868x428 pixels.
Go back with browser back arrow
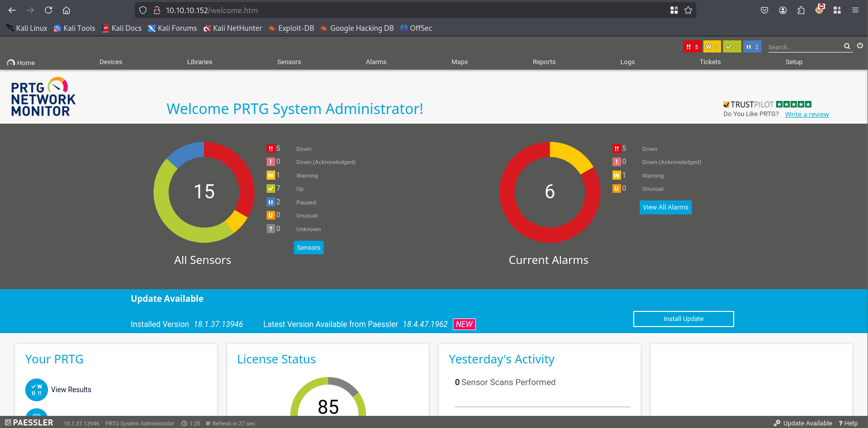12,10
